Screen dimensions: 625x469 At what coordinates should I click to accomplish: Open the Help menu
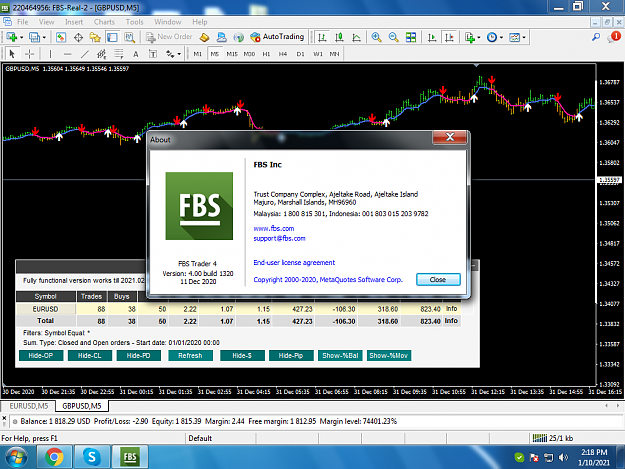tap(200, 22)
